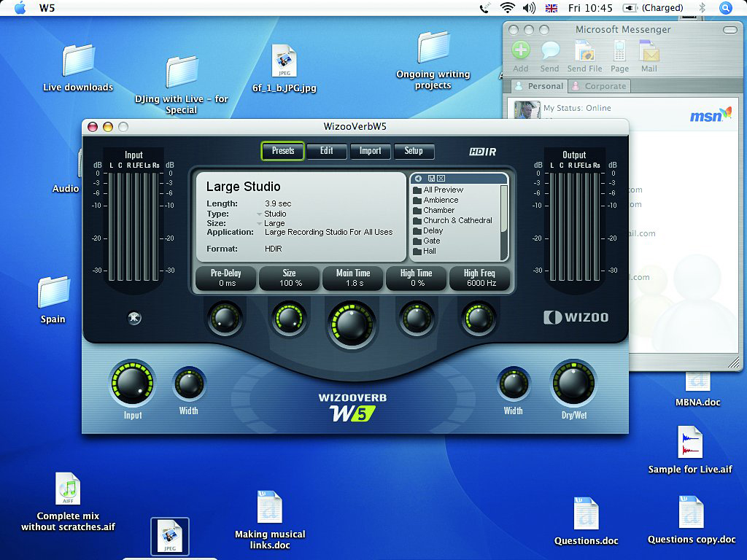Click the msn butterfly logo in Messenger
This screenshot has height=560, width=747.
[711, 114]
